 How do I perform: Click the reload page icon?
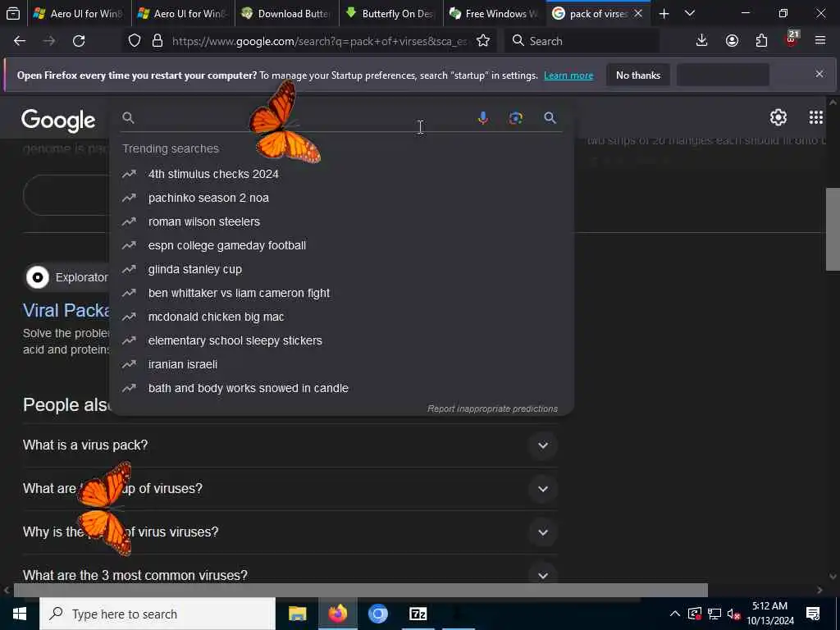(79, 41)
